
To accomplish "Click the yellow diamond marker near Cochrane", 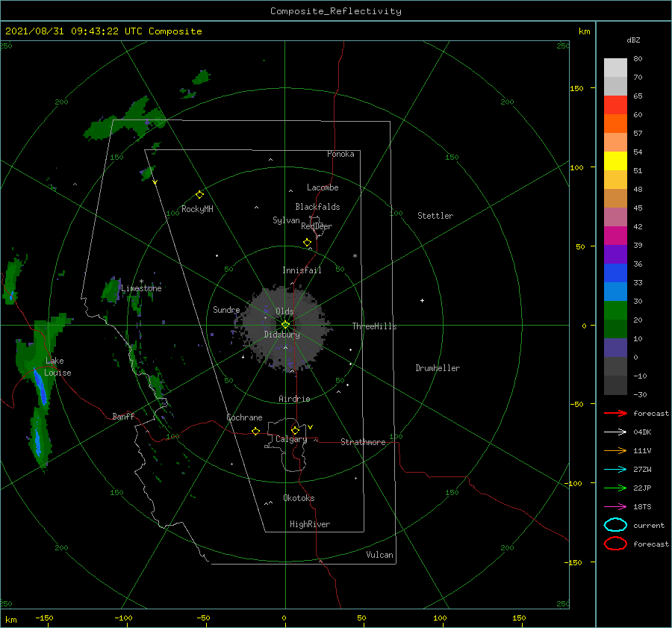I will (x=256, y=431).
